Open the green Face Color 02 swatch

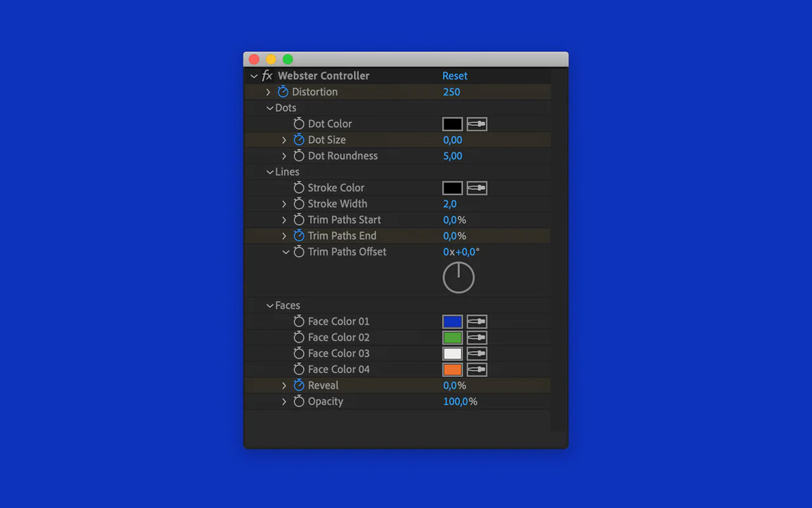pyautogui.click(x=452, y=337)
